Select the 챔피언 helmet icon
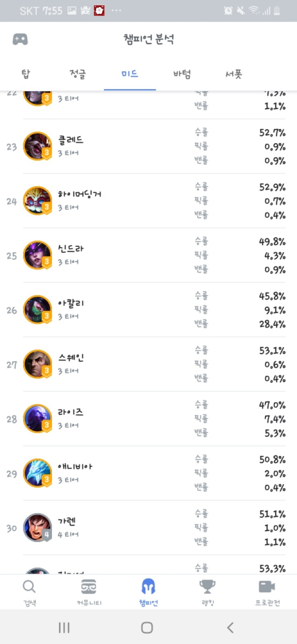Viewport: 297px width, 644px height. (148, 586)
